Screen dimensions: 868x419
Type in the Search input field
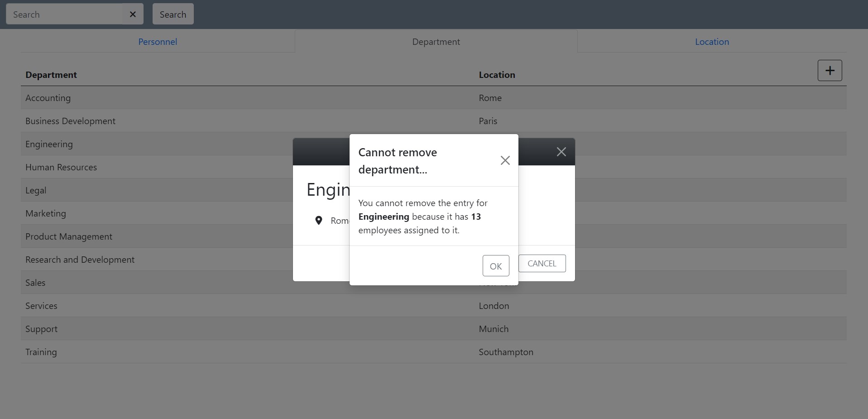[x=64, y=14]
